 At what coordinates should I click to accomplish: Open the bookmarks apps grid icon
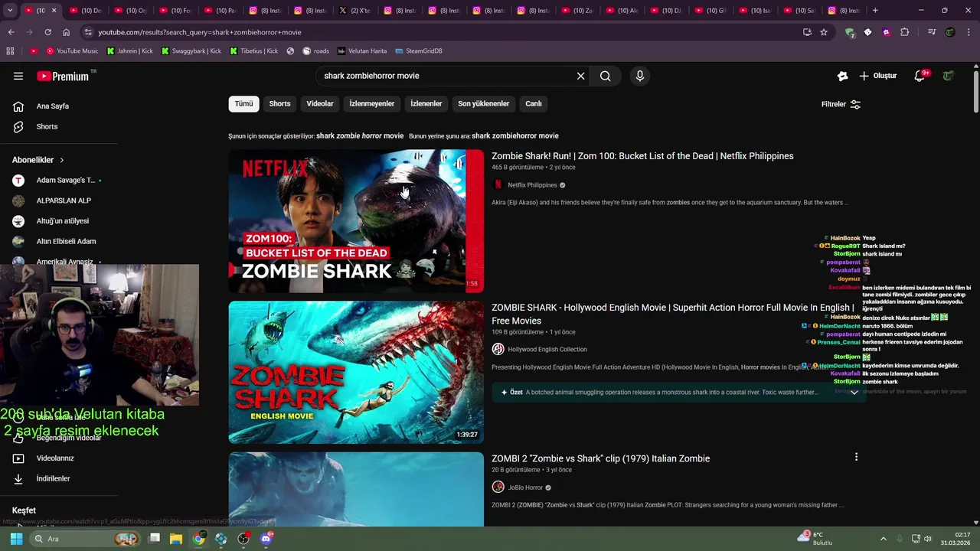point(10,51)
